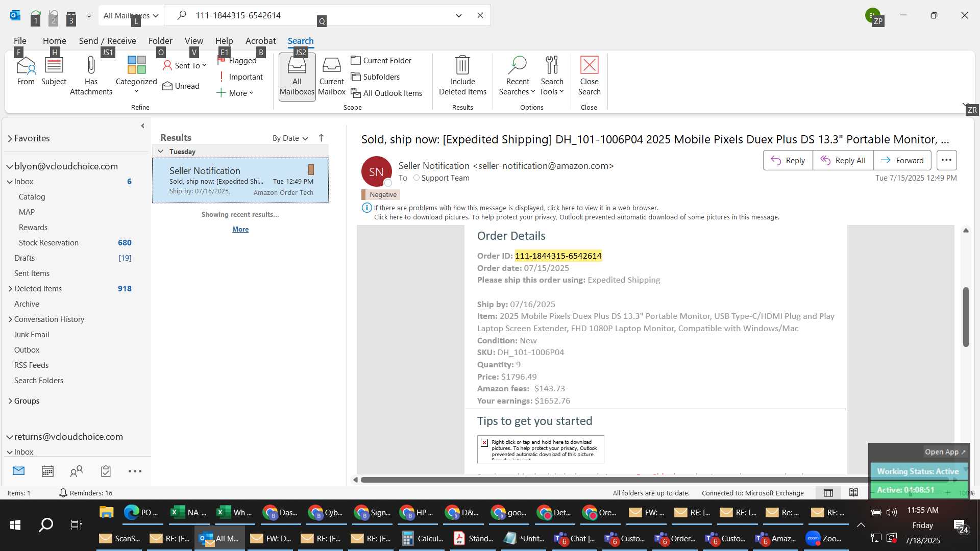Switch to the Send / Receive tab
The image size is (980, 551).
tap(107, 41)
